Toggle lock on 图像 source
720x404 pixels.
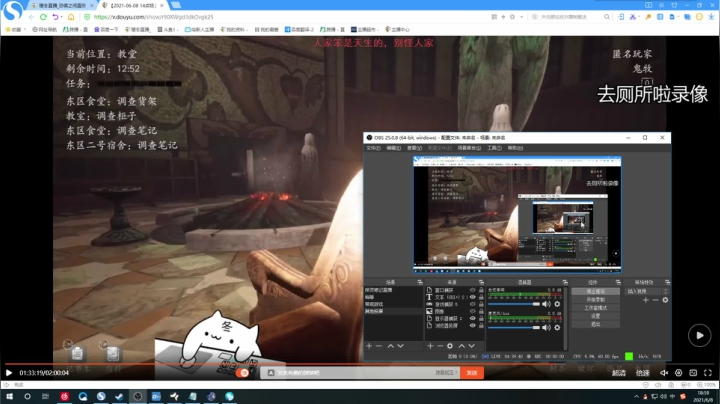pos(481,311)
